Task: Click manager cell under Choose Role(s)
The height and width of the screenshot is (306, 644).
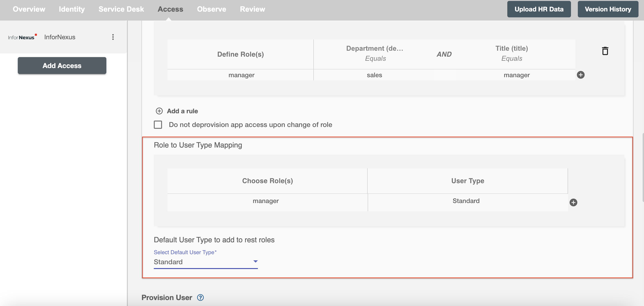Action: tap(267, 202)
